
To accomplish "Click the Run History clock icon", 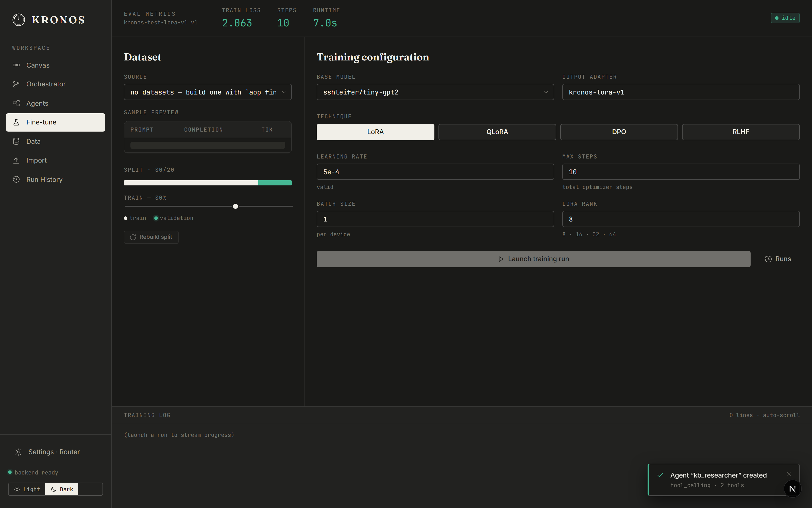I will pyautogui.click(x=16, y=179).
